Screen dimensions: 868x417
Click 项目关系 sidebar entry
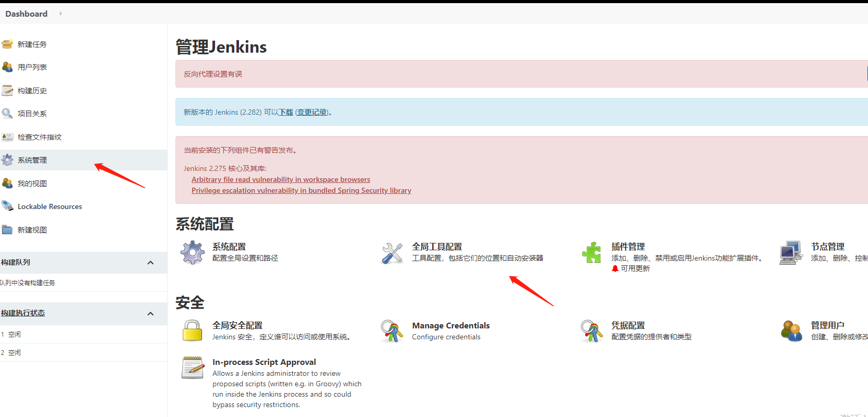(32, 114)
